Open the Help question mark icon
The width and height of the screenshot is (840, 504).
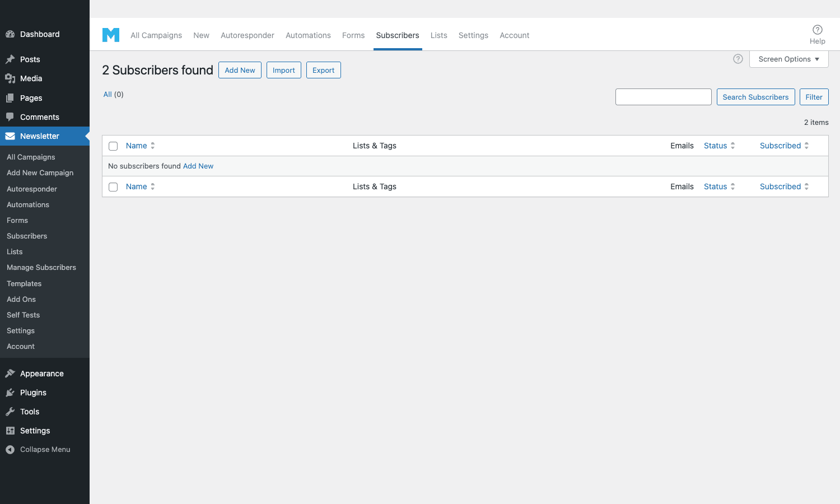(818, 30)
